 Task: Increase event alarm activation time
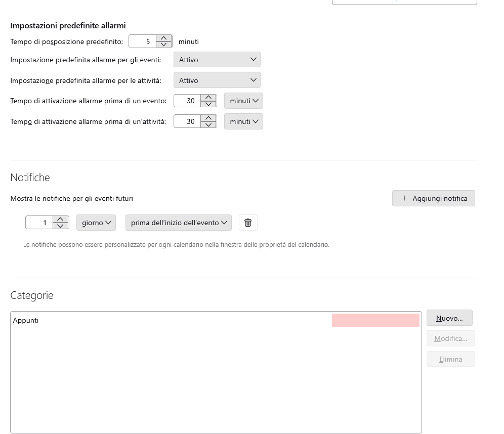pos(208,98)
